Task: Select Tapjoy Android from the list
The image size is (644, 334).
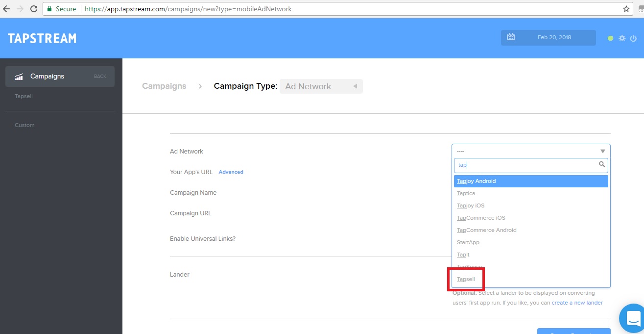Action: point(531,181)
